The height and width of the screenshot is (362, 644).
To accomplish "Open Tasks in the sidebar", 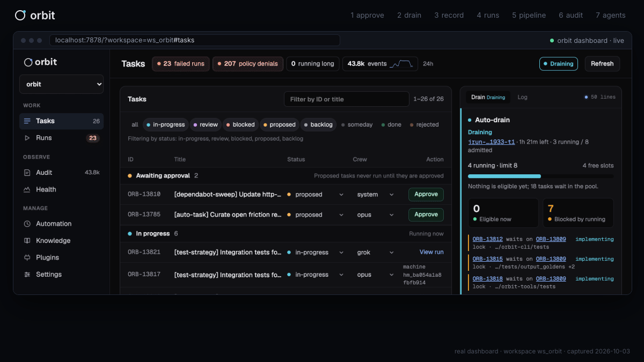I will pyautogui.click(x=62, y=121).
